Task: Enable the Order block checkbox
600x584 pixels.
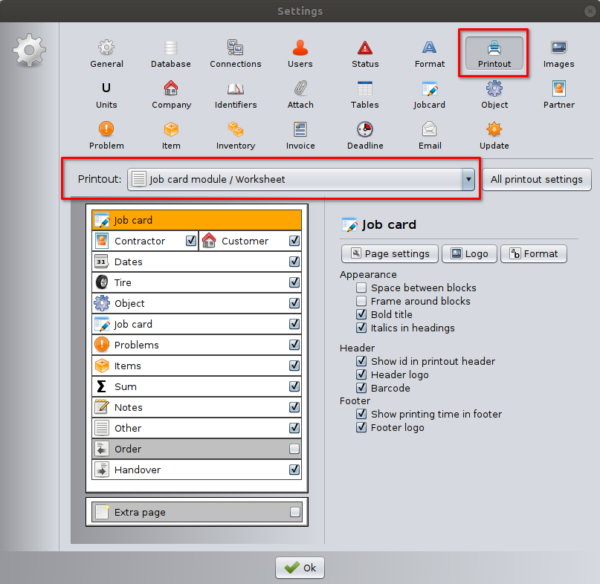Action: click(x=294, y=449)
